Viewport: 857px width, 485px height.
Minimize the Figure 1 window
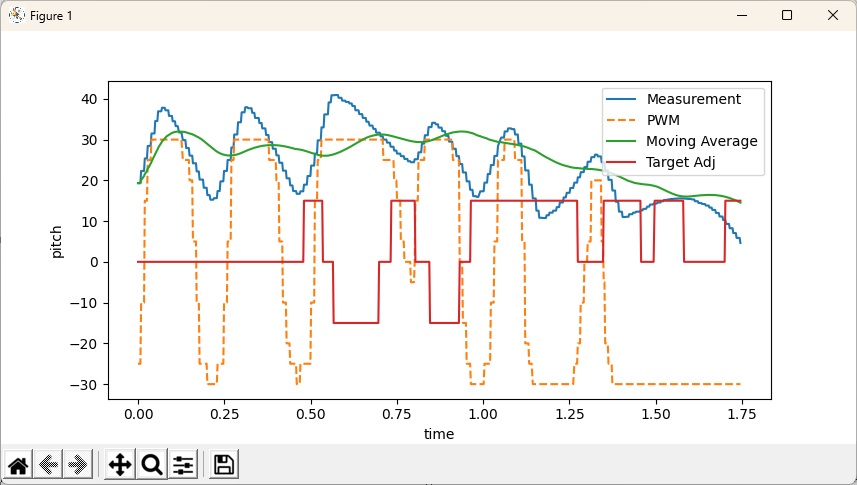pyautogui.click(x=741, y=15)
